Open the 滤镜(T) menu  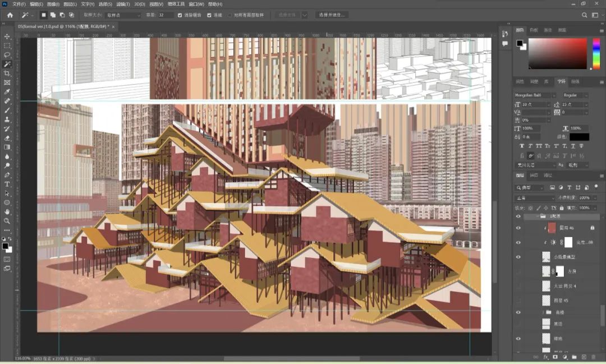coord(123,4)
